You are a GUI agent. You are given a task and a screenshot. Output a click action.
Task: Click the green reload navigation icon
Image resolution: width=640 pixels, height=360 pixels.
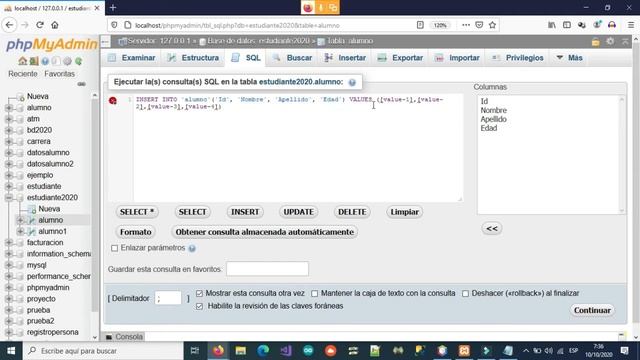(x=78, y=61)
